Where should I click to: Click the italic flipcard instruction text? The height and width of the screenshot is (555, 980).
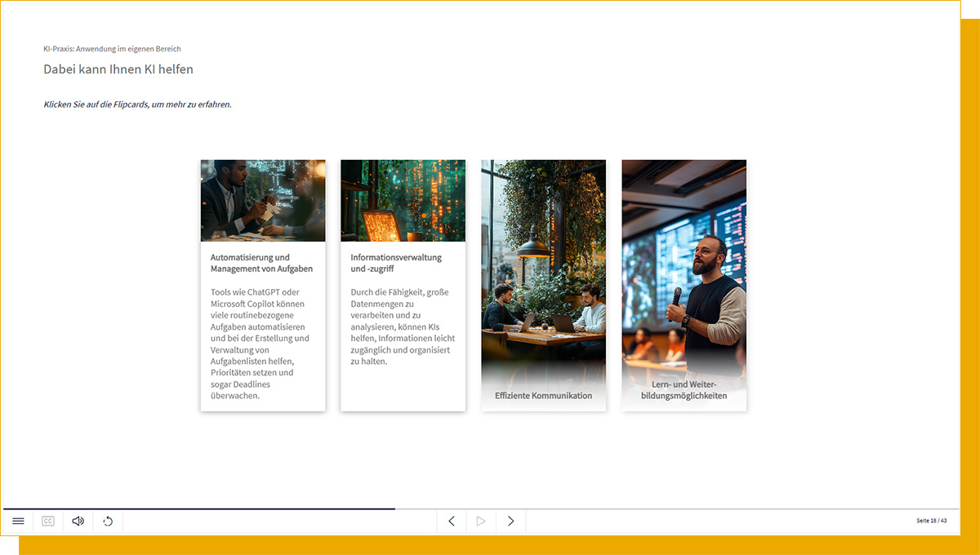pos(137,104)
